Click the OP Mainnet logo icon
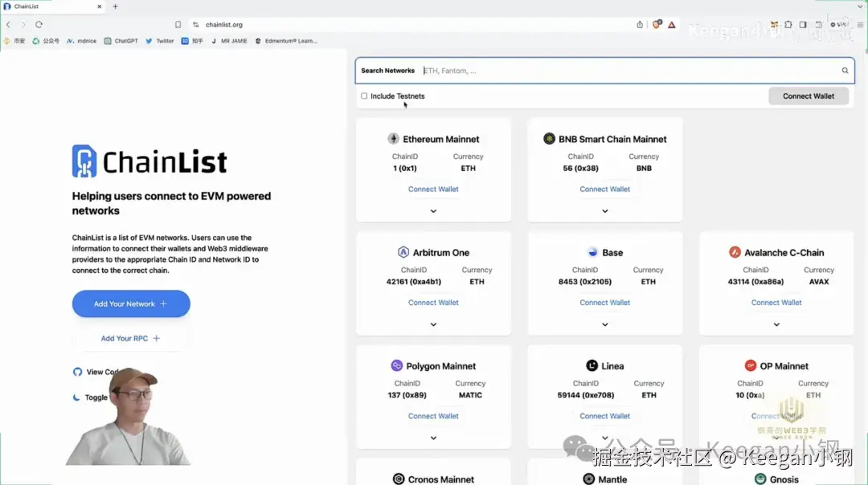The width and height of the screenshot is (868, 485). point(750,365)
